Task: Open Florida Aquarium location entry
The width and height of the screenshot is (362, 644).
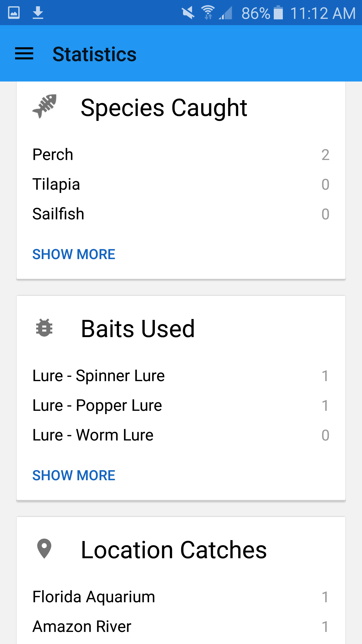Action: (x=181, y=597)
